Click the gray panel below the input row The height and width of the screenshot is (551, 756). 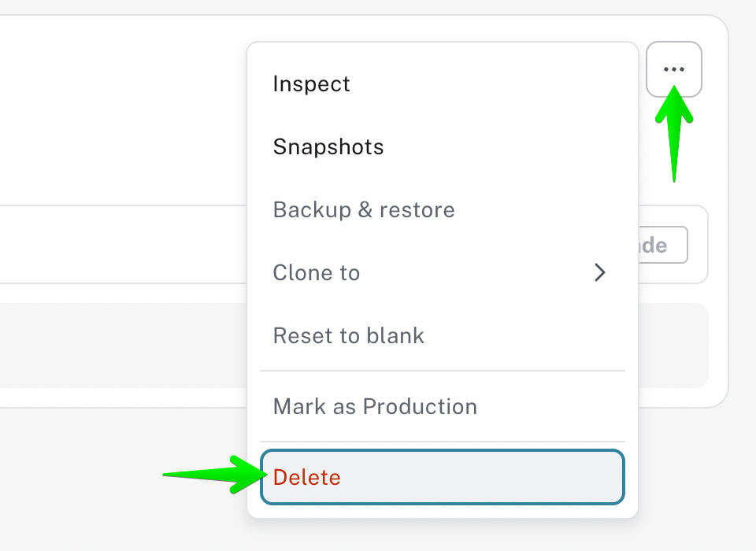pyautogui.click(x=118, y=345)
